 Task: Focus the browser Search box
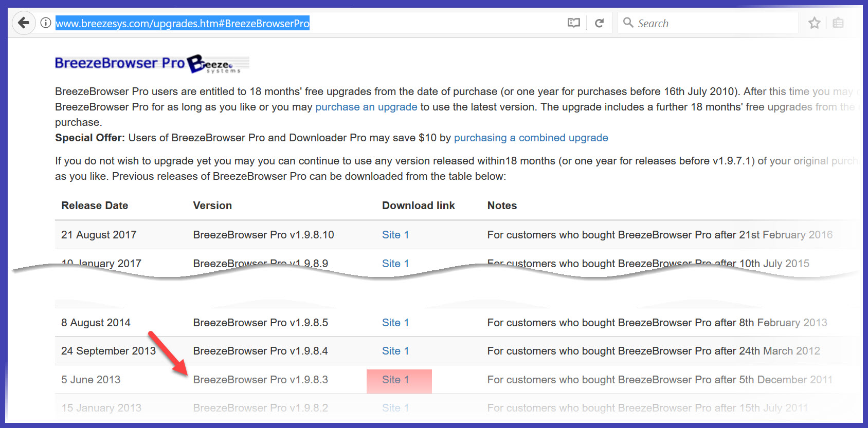[708, 23]
